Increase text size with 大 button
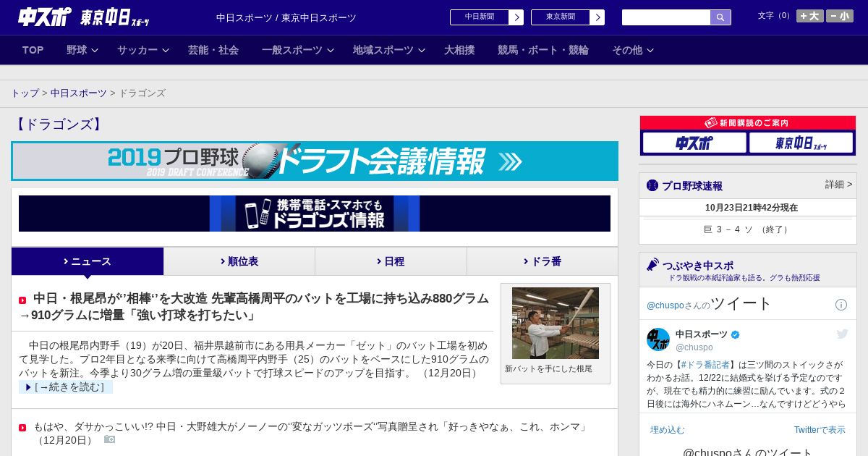The width and height of the screenshot is (868, 456). 810,16
